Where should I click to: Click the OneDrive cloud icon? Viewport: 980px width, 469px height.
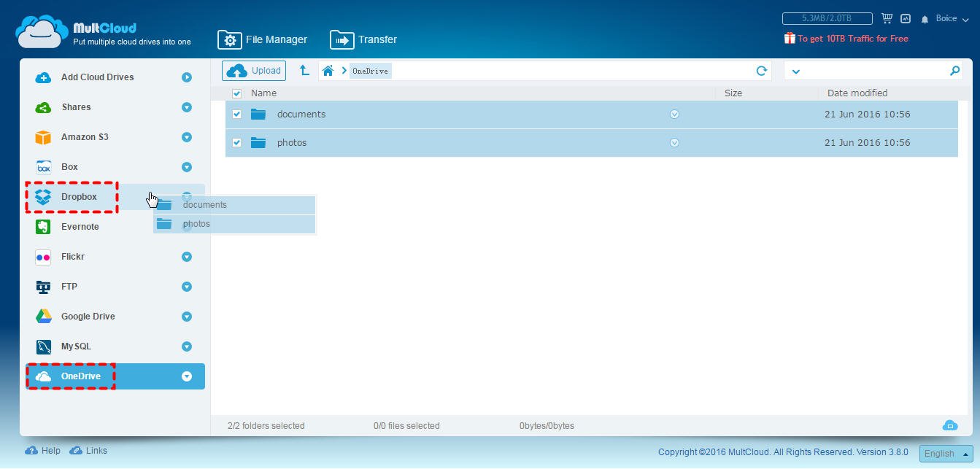click(43, 376)
